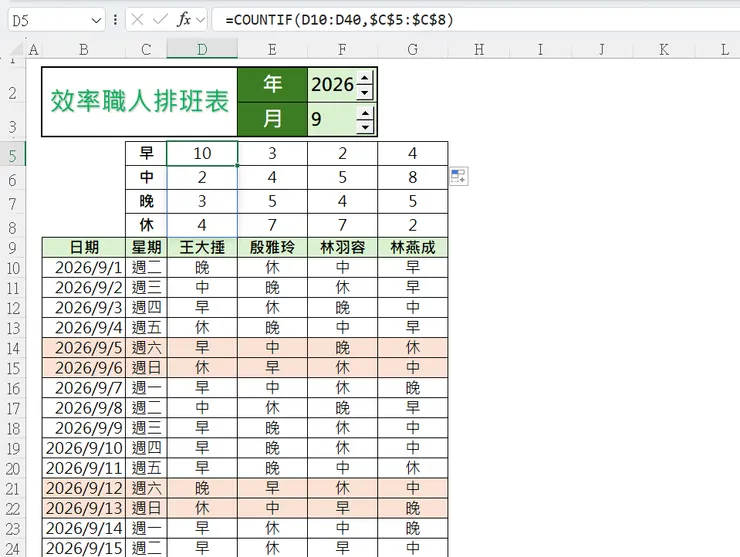Select date cell 2026/9/1
The image size is (740, 557).
(x=84, y=268)
